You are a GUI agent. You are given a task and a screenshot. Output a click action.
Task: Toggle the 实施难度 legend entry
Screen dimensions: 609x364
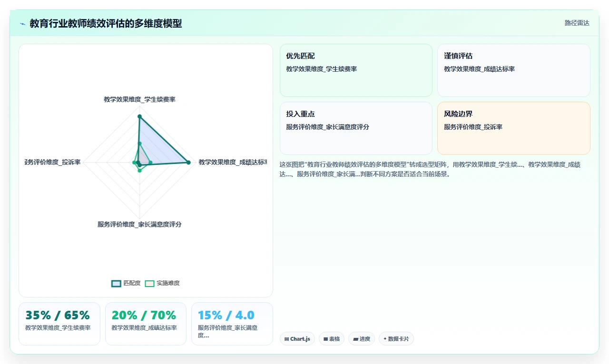tap(162, 283)
